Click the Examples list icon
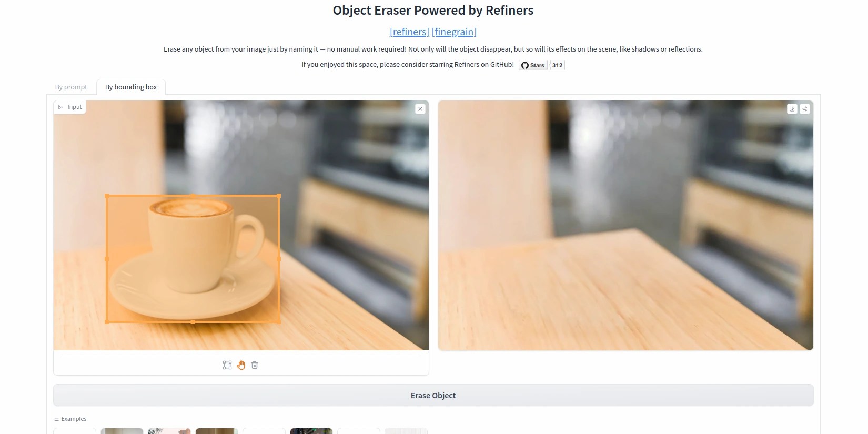Viewport: 868px width, 434px height. click(56, 419)
